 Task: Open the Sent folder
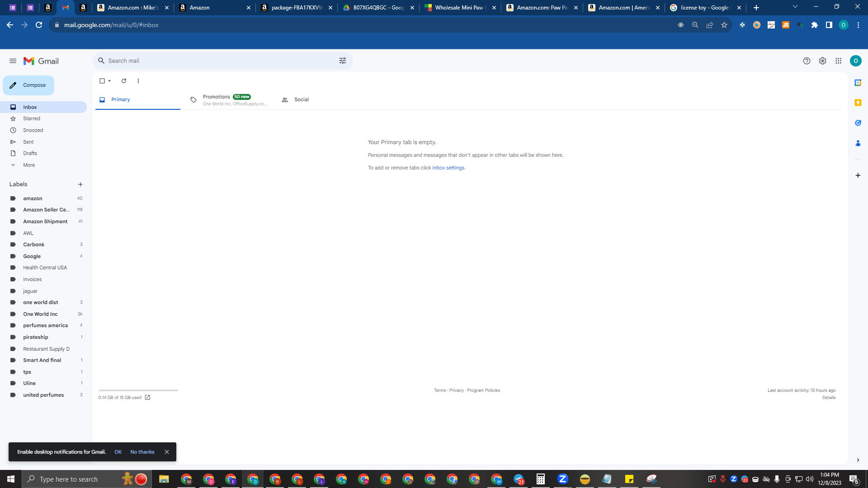[x=43, y=142]
